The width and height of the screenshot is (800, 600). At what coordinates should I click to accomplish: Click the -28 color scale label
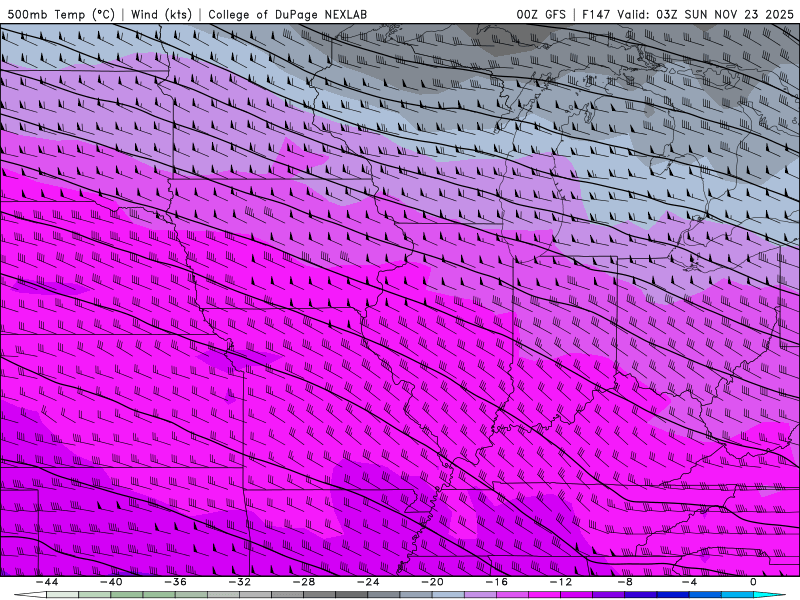point(304,582)
